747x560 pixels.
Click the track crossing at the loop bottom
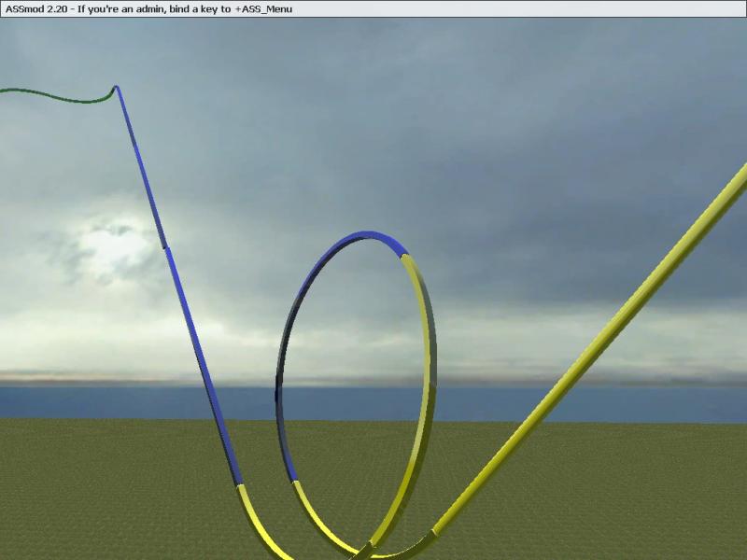[x=362, y=551]
